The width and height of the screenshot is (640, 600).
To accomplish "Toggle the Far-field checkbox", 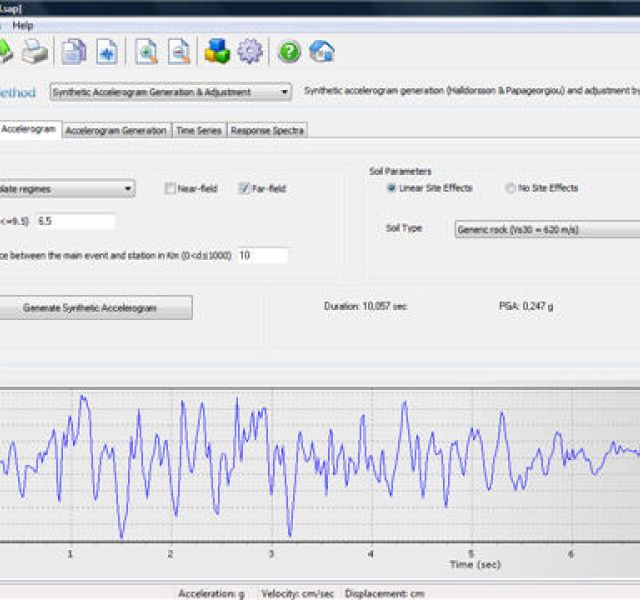I will point(244,188).
